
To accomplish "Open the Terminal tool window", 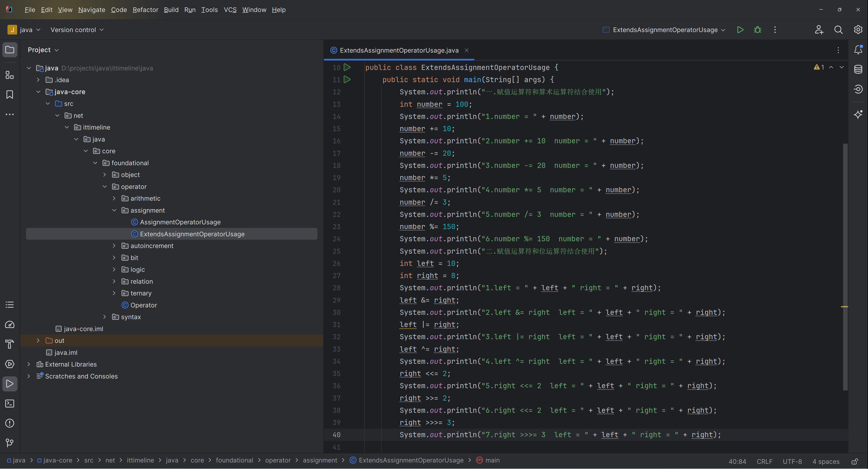I will click(x=10, y=403).
